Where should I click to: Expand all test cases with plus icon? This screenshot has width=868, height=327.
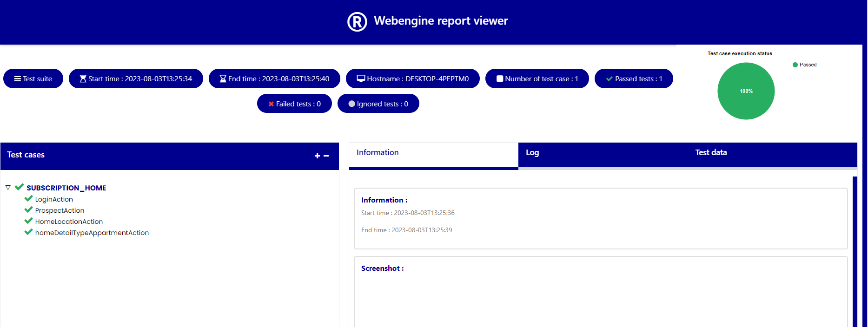317,156
